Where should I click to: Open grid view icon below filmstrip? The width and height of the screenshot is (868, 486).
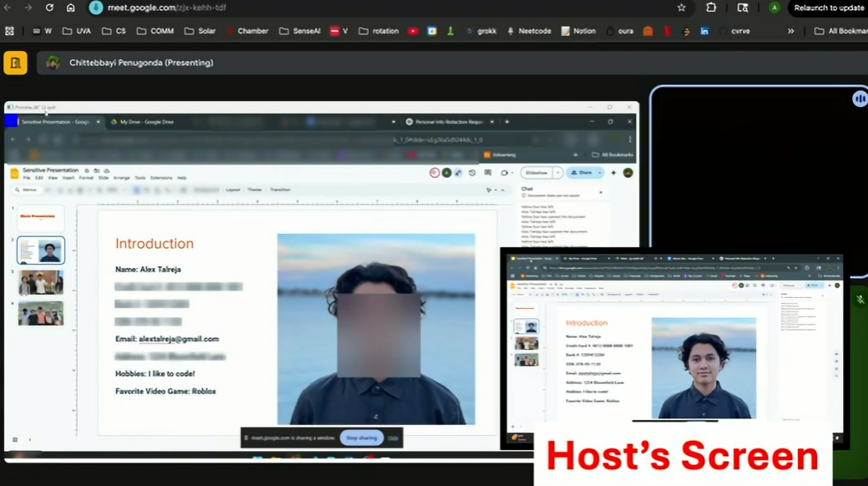coord(15,439)
